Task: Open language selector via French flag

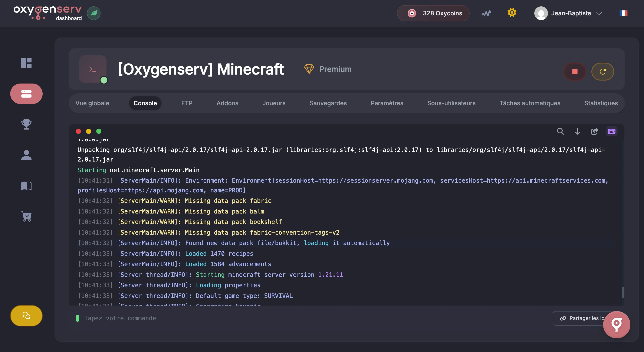Action: tap(623, 13)
